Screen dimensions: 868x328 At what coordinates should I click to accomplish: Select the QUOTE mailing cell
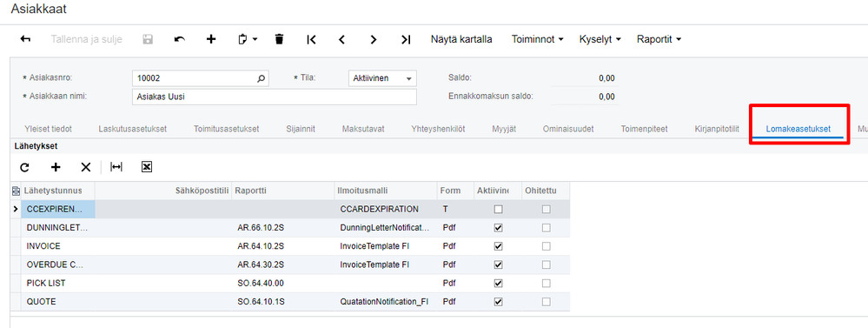(58, 302)
